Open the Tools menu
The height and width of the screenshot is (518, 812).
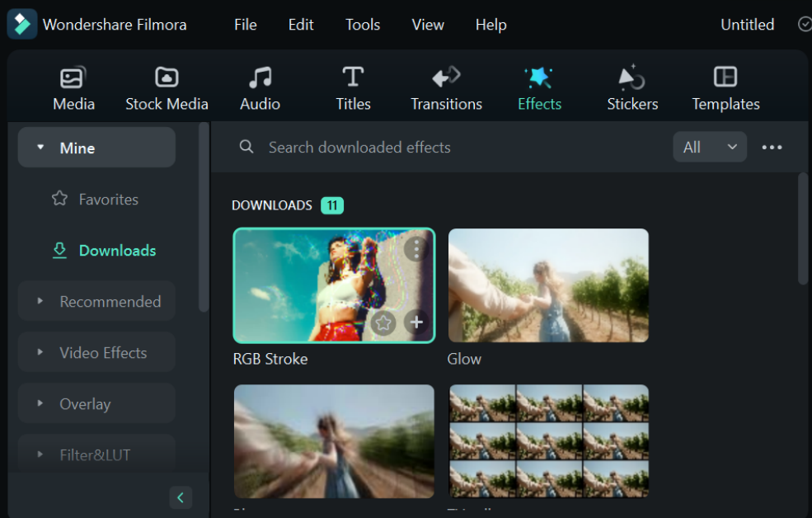tap(362, 24)
